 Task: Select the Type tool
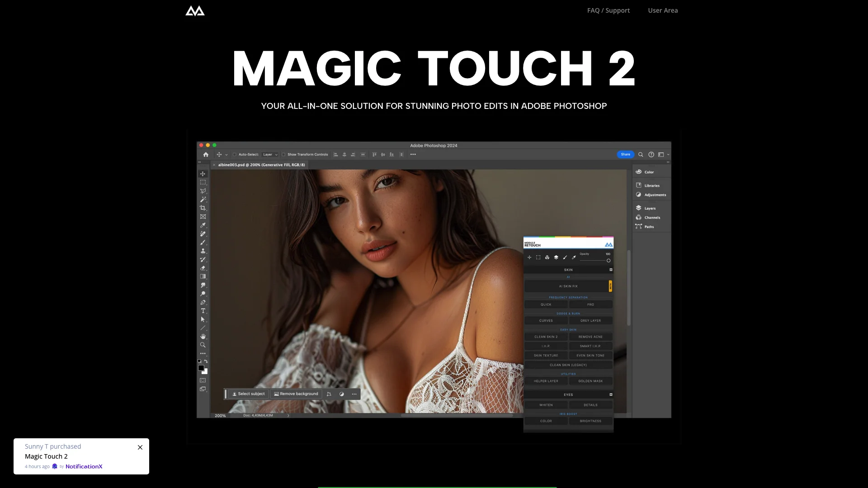click(x=203, y=311)
